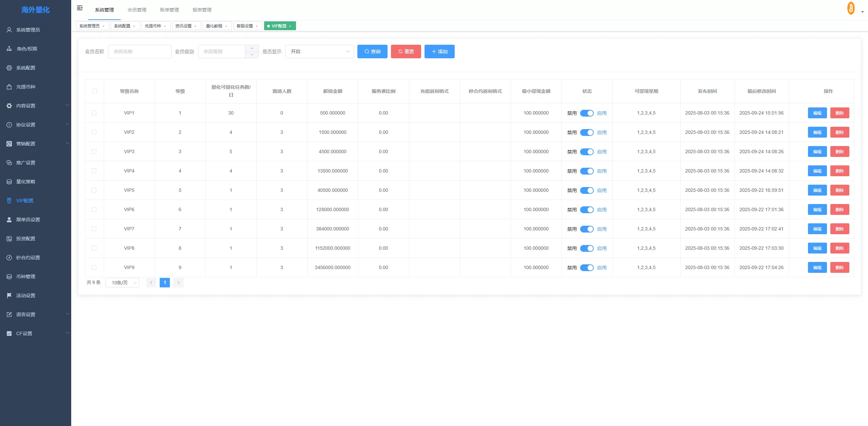The width and height of the screenshot is (868, 426).
Task: Click the sidebar collapse hamburger icon
Action: tap(80, 8)
